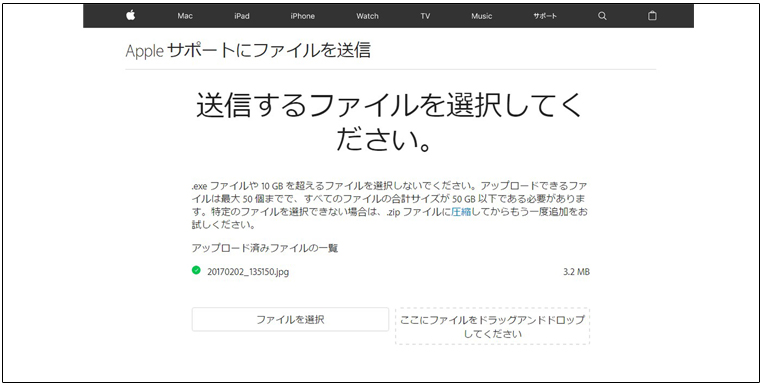Click the 3.2 MB file size label
Screen dimensions: 763x386
click(577, 272)
